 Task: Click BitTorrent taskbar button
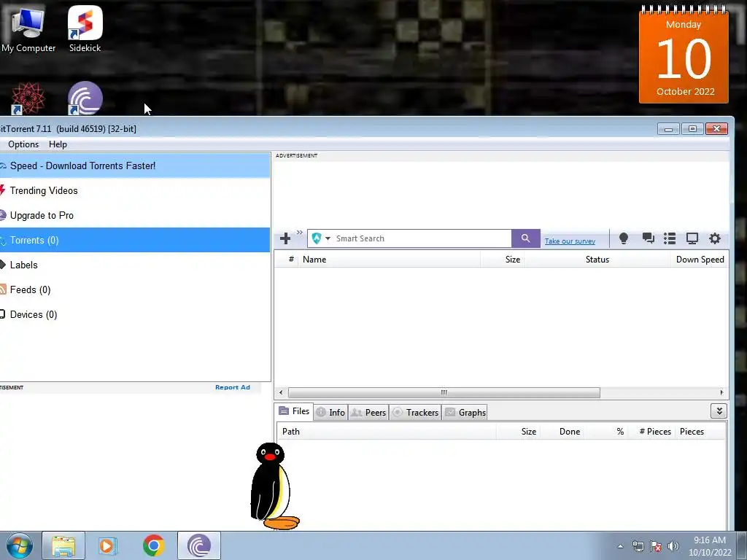[199, 545]
